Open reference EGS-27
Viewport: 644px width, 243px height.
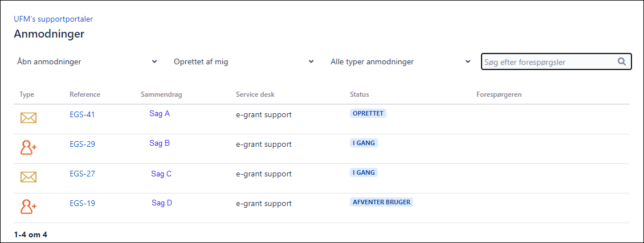coord(82,174)
